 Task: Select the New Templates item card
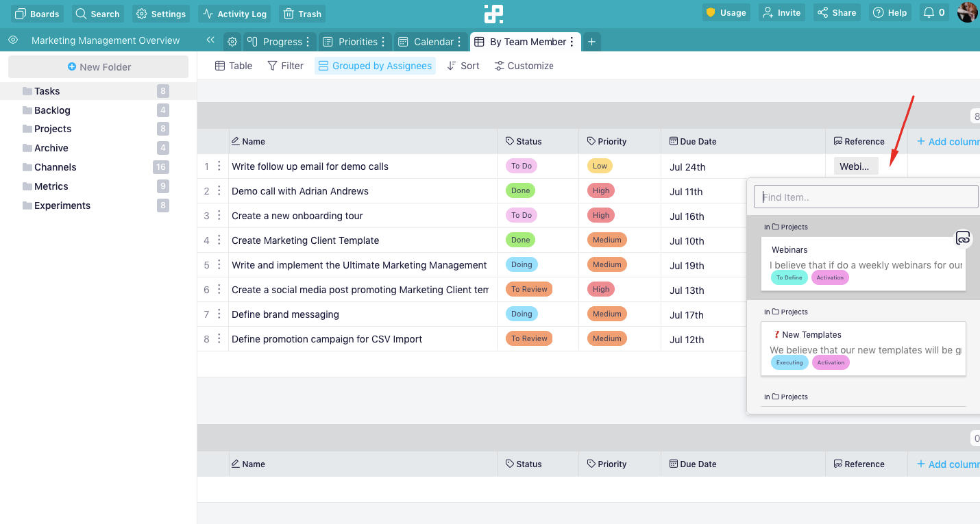[863, 349]
